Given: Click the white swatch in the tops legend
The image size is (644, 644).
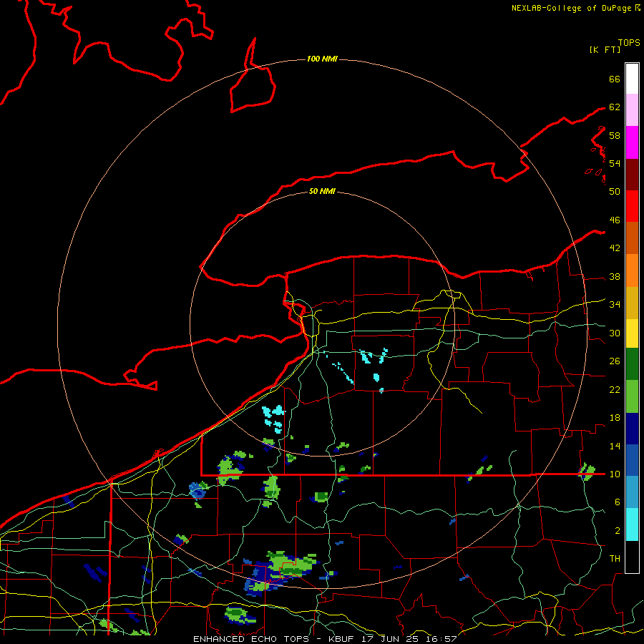Looking at the screenshot, I should coord(632,79).
